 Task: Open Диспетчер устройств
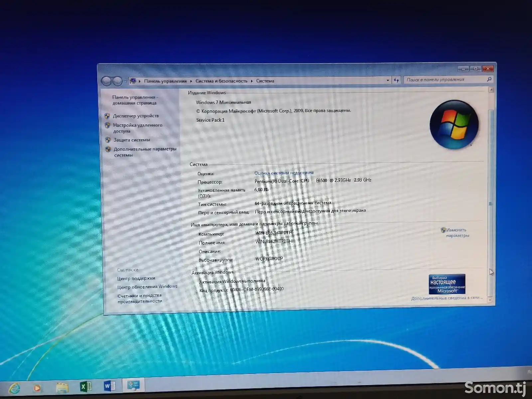[136, 116]
